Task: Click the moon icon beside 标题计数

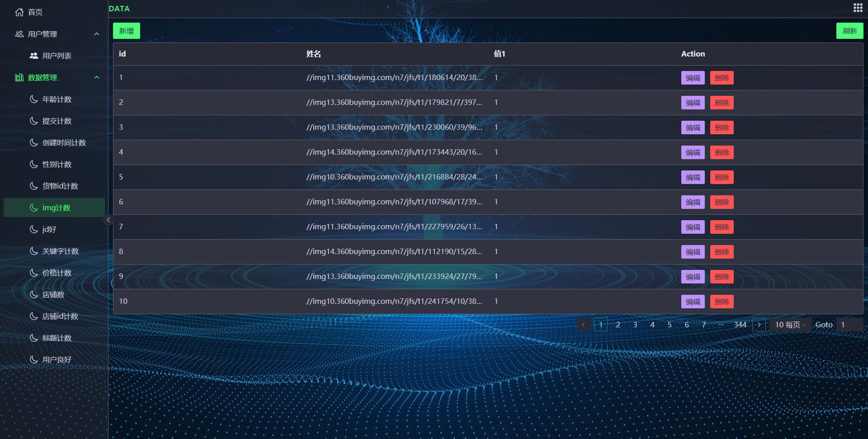Action: [34, 338]
